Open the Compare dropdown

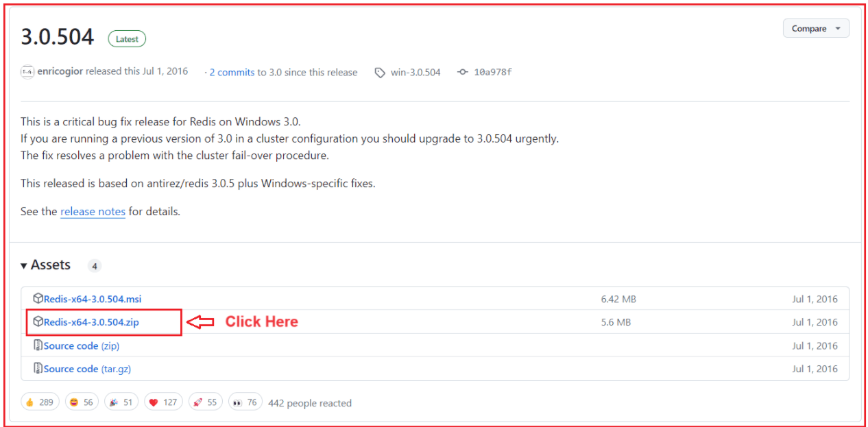click(816, 28)
